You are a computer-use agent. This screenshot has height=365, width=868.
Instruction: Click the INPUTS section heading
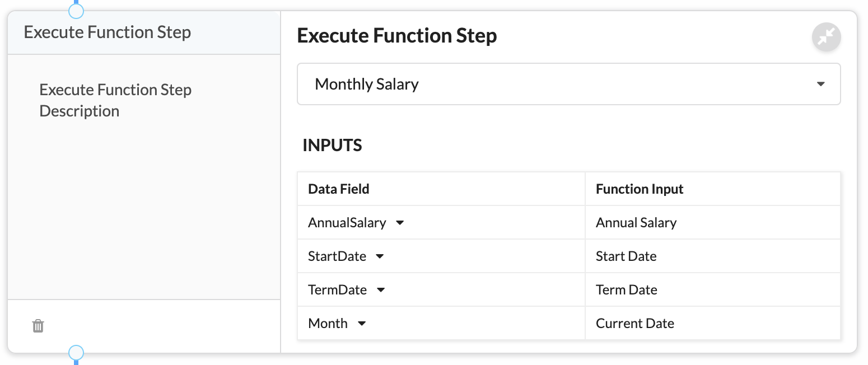click(x=332, y=146)
